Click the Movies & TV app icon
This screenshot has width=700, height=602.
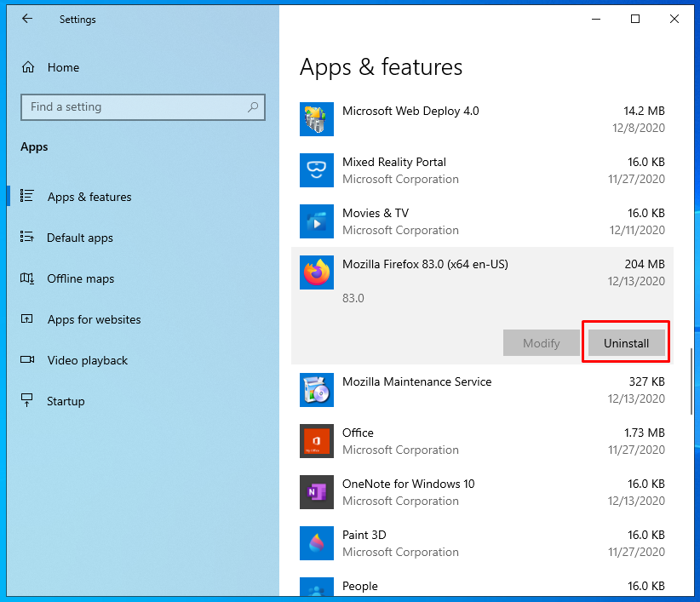pyautogui.click(x=317, y=221)
